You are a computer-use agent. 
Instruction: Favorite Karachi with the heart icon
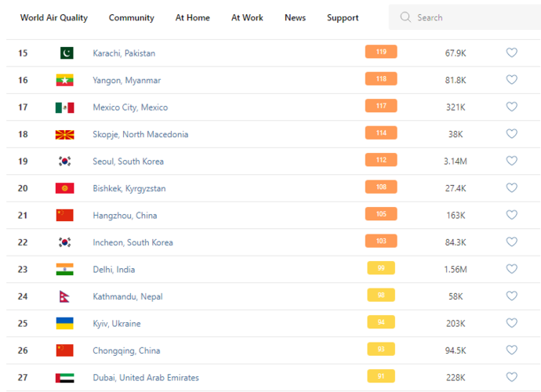[511, 53]
